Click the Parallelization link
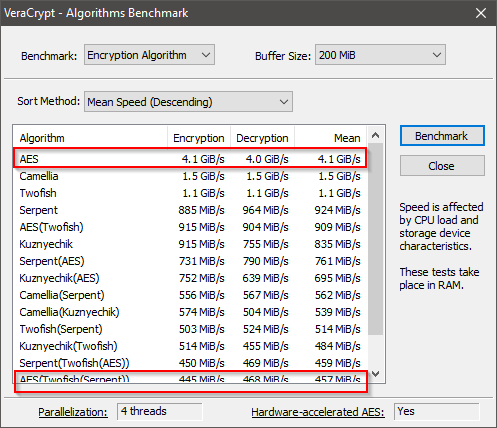 73,412
